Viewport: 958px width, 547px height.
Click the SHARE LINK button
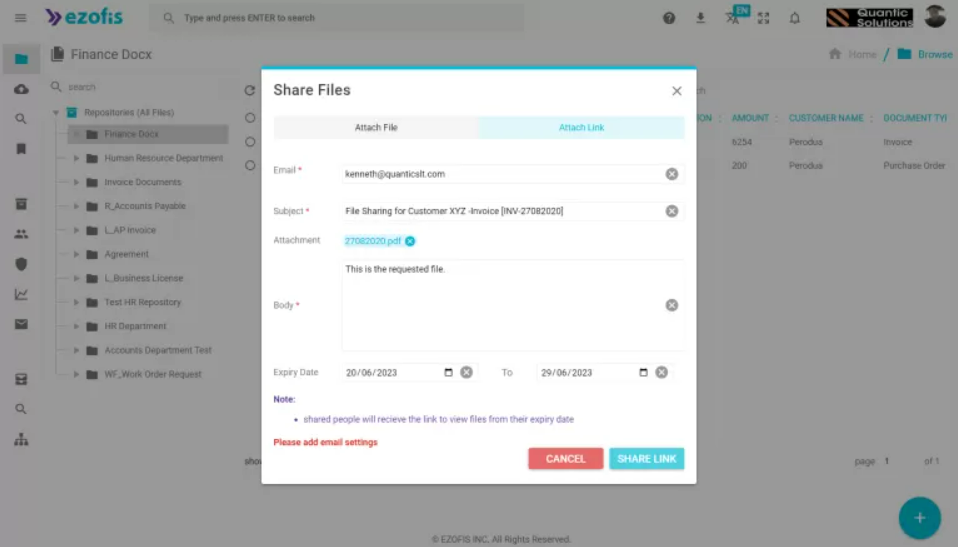point(646,459)
